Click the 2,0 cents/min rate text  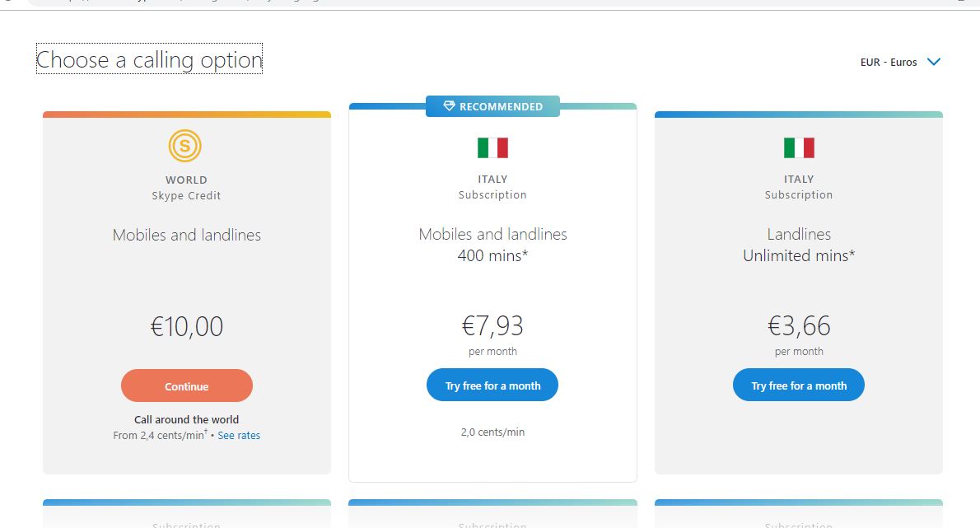coord(492,432)
